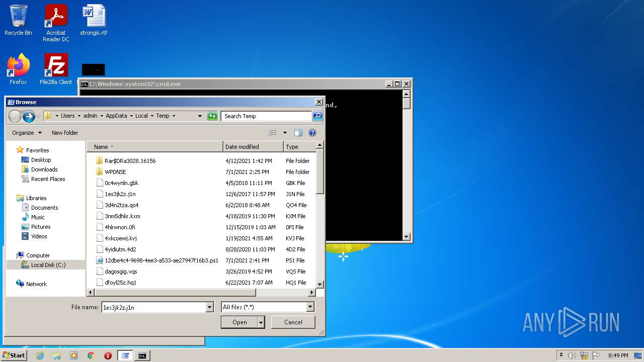Open the Organize menu
This screenshot has height=362, width=644.
27,133
